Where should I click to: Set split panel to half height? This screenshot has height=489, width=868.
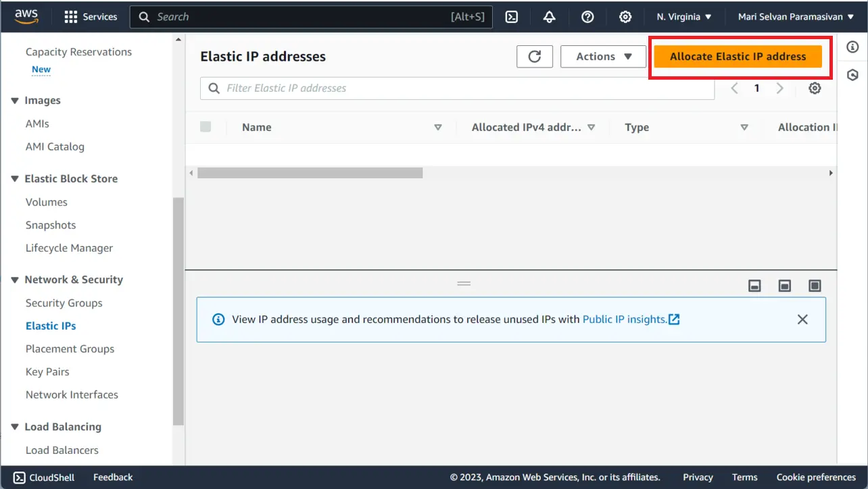click(784, 286)
